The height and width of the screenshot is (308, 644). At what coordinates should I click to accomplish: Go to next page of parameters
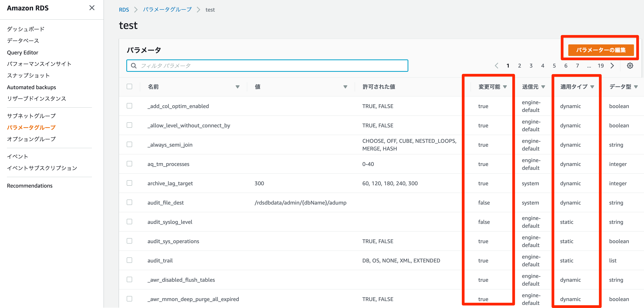[612, 66]
